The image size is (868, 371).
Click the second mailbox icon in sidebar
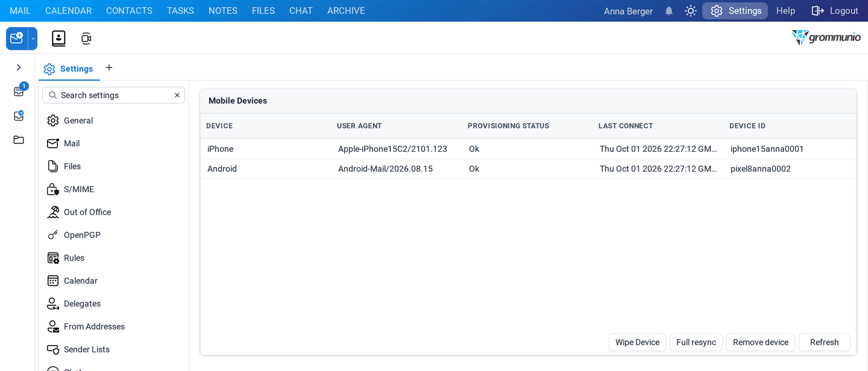click(x=19, y=116)
